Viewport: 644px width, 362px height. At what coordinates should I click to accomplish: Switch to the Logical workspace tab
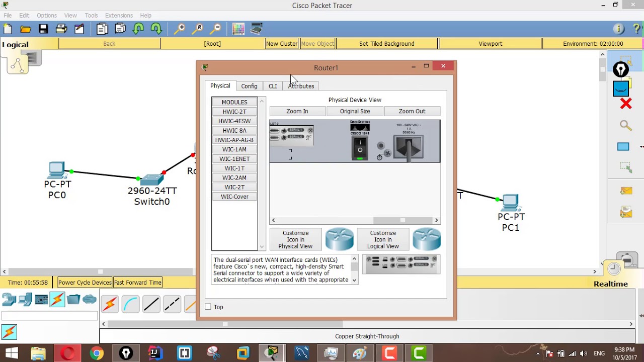tap(15, 44)
